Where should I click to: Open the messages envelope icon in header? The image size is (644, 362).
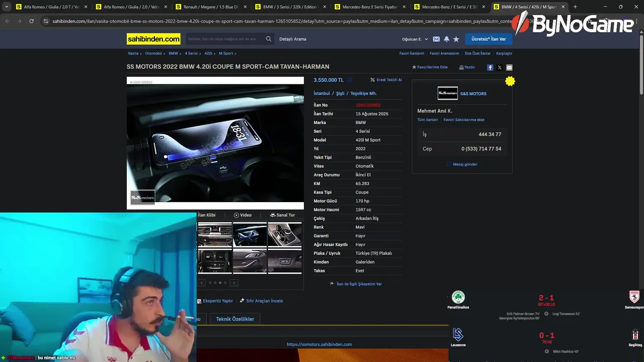click(436, 39)
